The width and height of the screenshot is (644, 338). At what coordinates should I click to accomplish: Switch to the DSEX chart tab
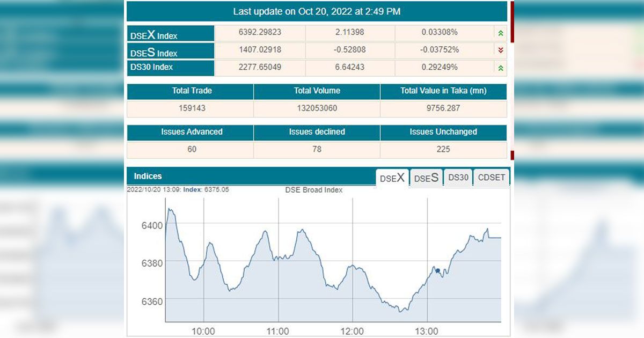pos(392,178)
